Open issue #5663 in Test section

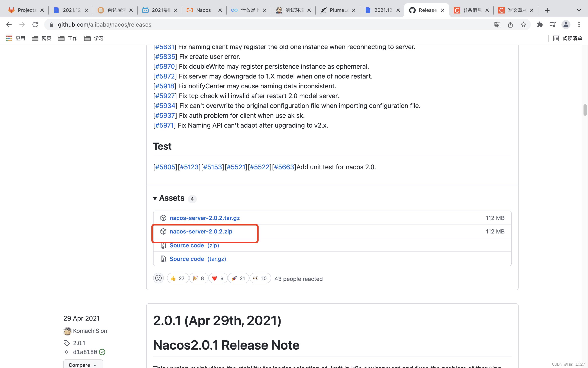coord(284,167)
